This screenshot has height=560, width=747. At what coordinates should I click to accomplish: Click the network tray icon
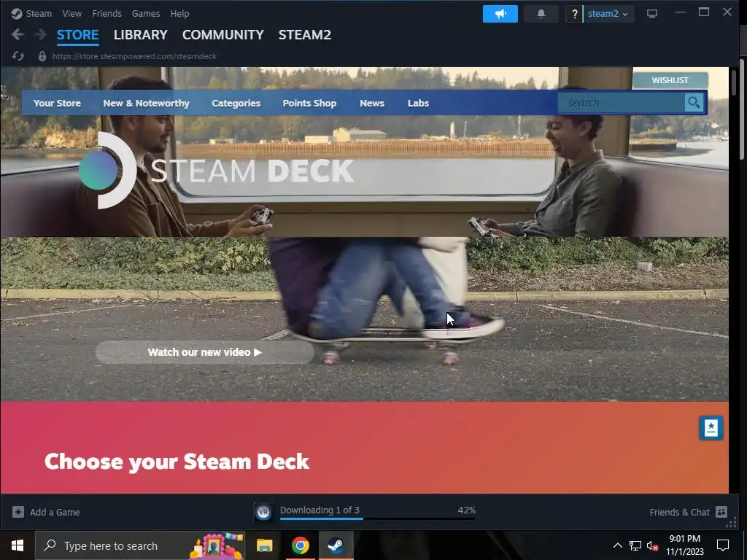pyautogui.click(x=635, y=545)
